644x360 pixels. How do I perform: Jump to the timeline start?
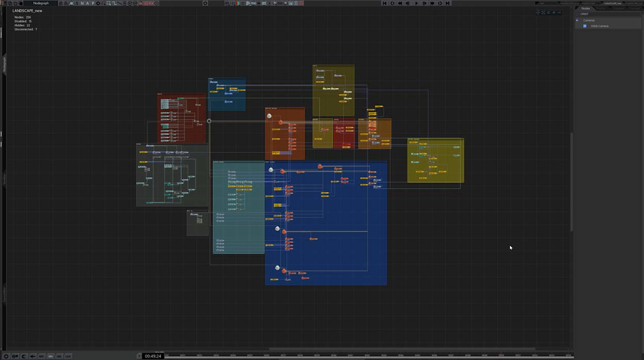click(385, 3)
